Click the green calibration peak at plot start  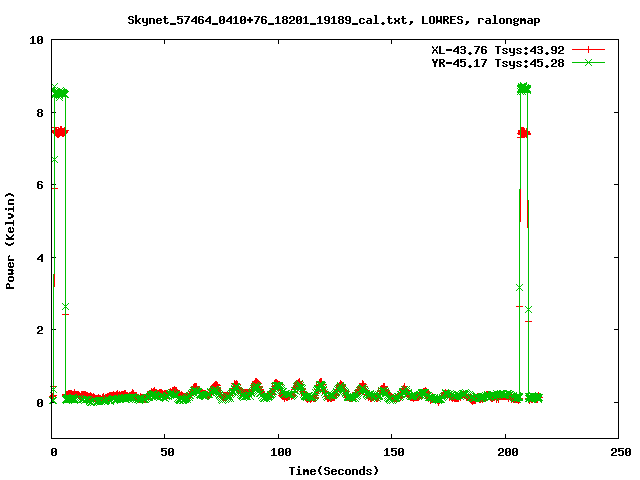(x=59, y=93)
